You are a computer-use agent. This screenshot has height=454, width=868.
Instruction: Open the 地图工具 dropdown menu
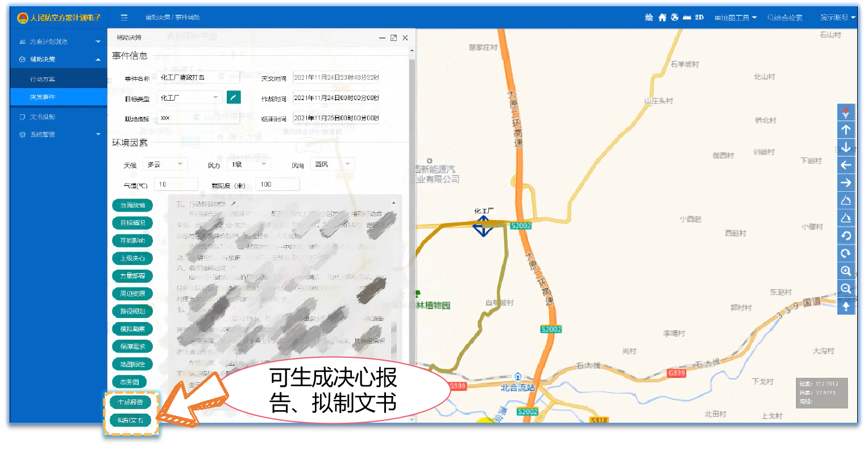pos(736,18)
